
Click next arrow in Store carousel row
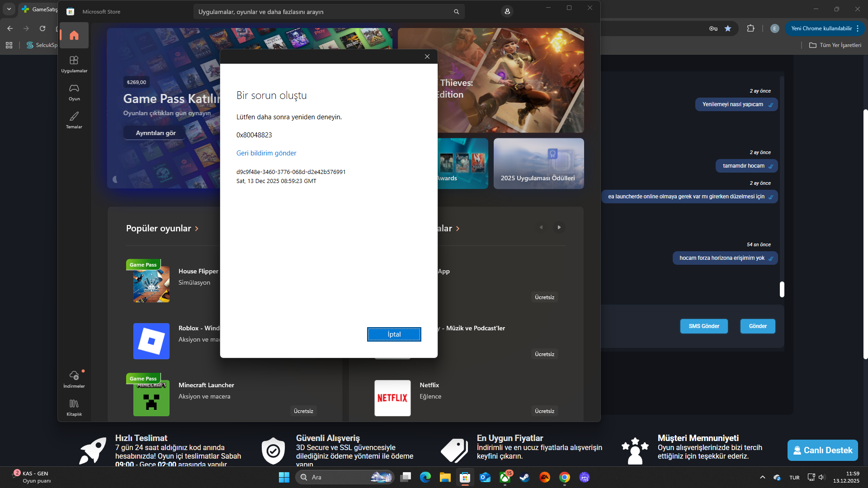point(559,227)
